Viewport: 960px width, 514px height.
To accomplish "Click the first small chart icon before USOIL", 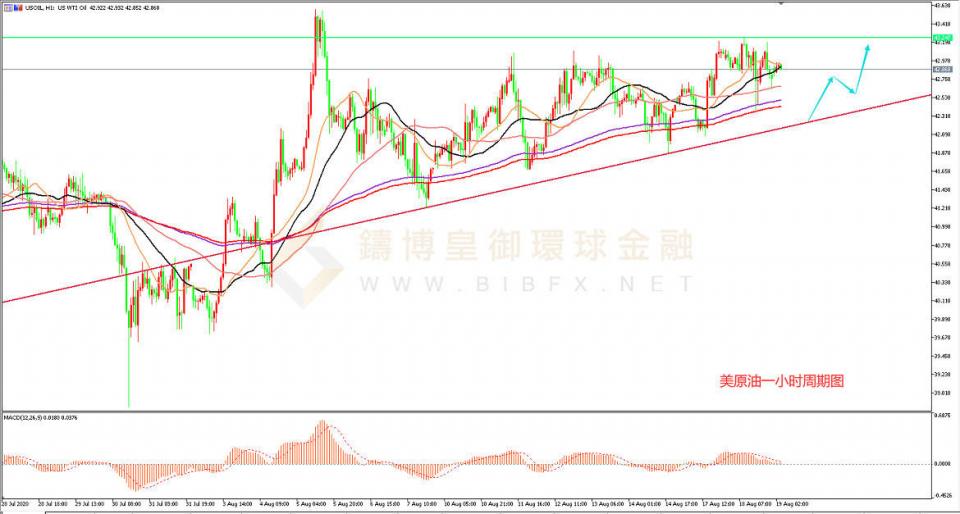I will (5, 10).
